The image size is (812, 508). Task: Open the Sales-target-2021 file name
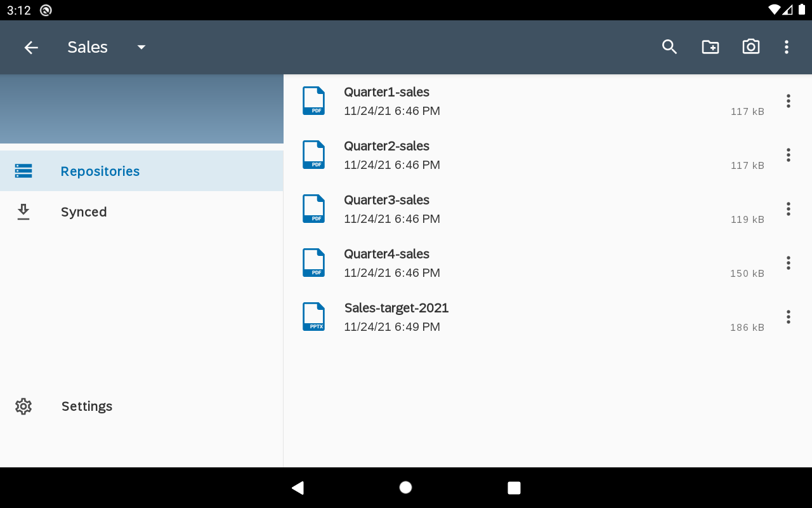(x=396, y=308)
